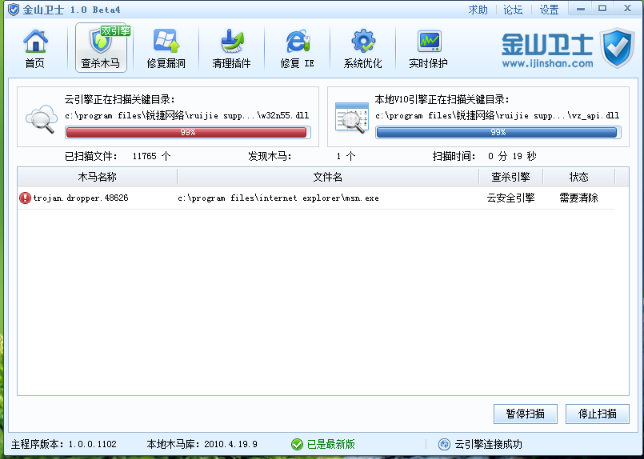The height and width of the screenshot is (459, 644).
Task: Click the 双引擎 green badge
Action: (x=115, y=31)
